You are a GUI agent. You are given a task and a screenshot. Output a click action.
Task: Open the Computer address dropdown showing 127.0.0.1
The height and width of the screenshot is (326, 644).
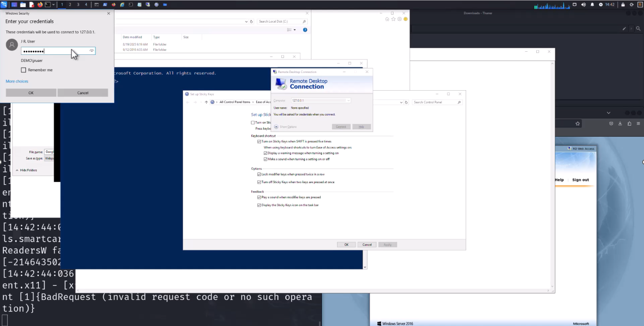pyautogui.click(x=349, y=100)
